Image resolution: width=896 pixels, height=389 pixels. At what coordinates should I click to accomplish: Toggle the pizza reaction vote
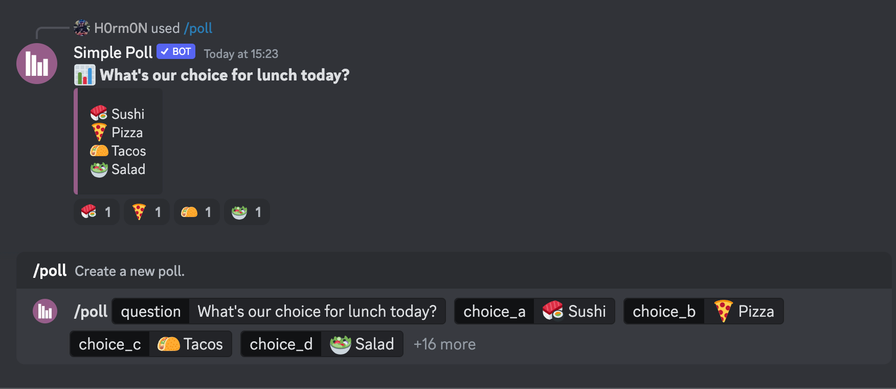pos(146,212)
